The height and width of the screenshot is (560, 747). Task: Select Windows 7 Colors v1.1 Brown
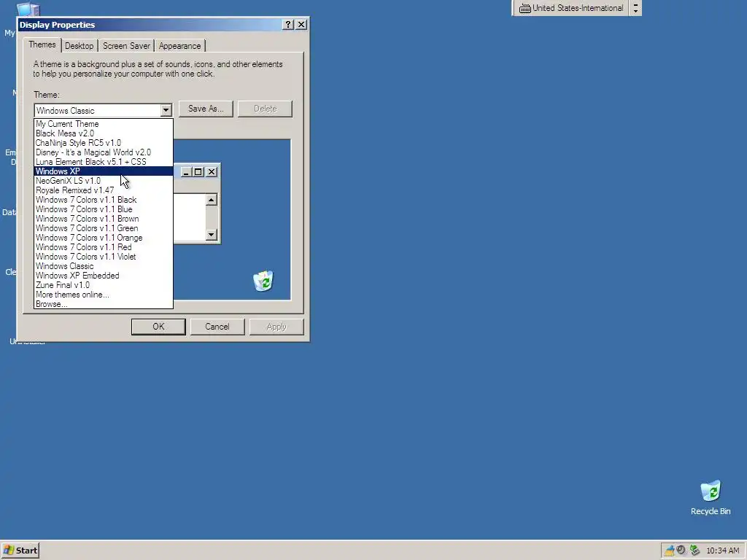[104, 219]
